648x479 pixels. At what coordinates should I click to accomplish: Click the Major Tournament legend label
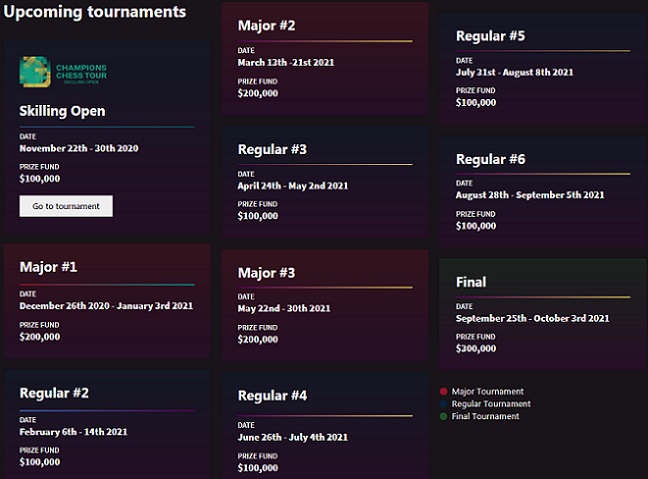coord(488,391)
